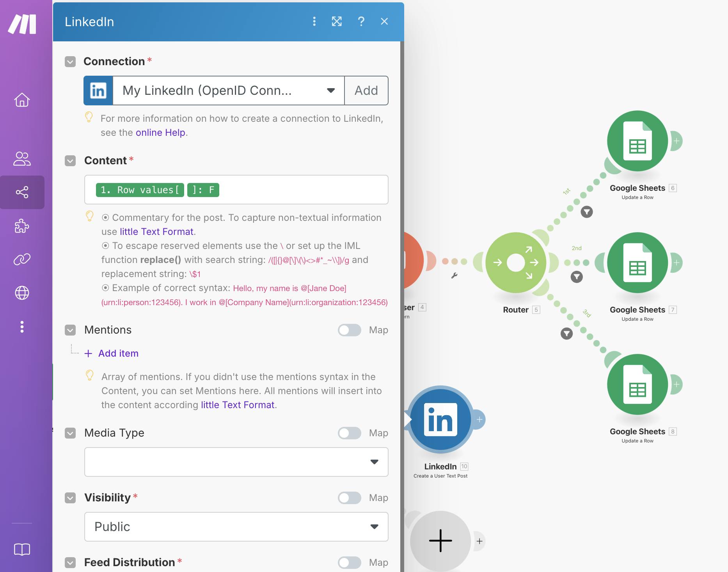
Task: Open the Visibility dropdown set to Public
Action: point(236,527)
